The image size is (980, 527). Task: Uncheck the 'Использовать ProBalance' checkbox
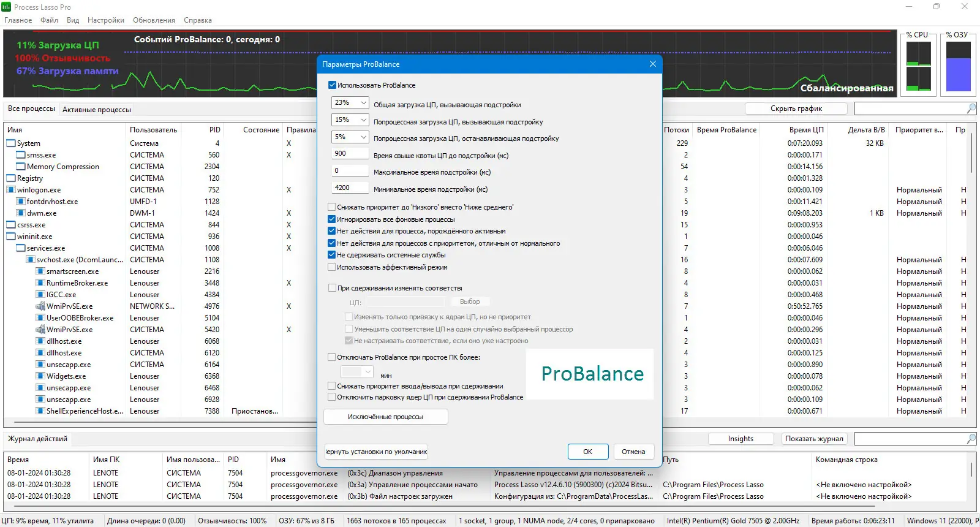pyautogui.click(x=333, y=85)
